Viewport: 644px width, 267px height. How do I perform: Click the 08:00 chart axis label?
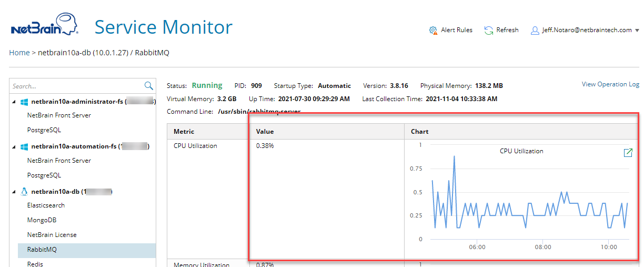[x=542, y=247]
